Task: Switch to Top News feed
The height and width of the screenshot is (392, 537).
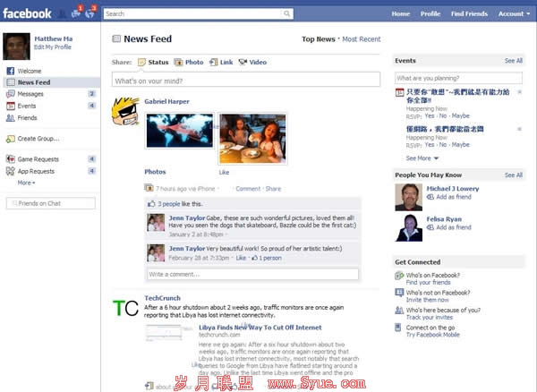Action: [318, 39]
